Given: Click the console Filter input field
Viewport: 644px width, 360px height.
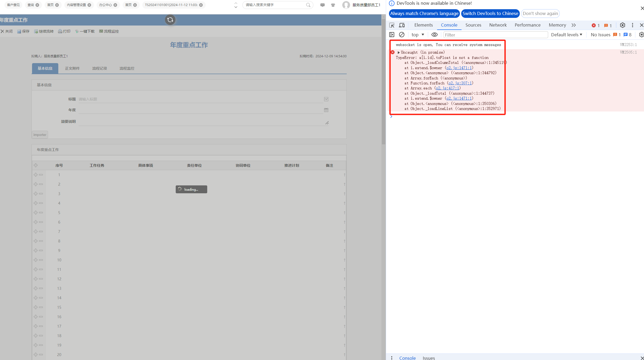Looking at the screenshot, I should pyautogui.click(x=495, y=35).
